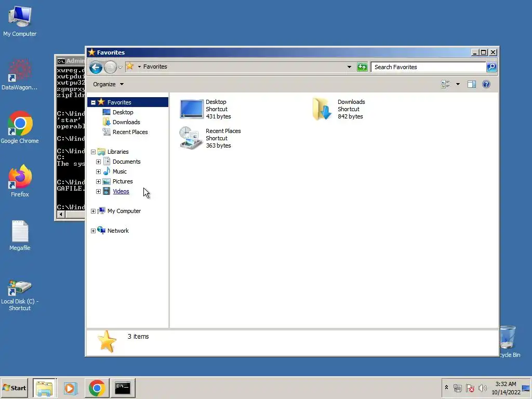Click the command prompt window title bar
Viewport: 532px width, 399px height.
pos(71,61)
